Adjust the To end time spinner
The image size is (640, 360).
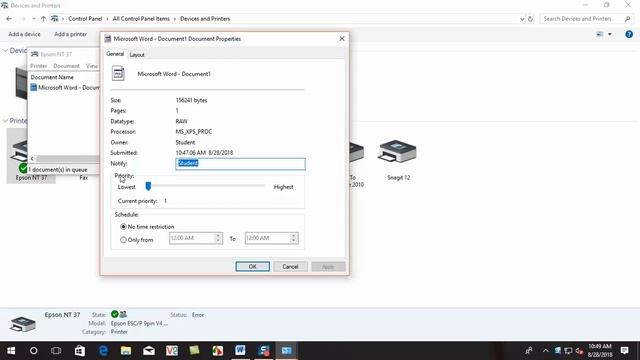tap(293, 238)
